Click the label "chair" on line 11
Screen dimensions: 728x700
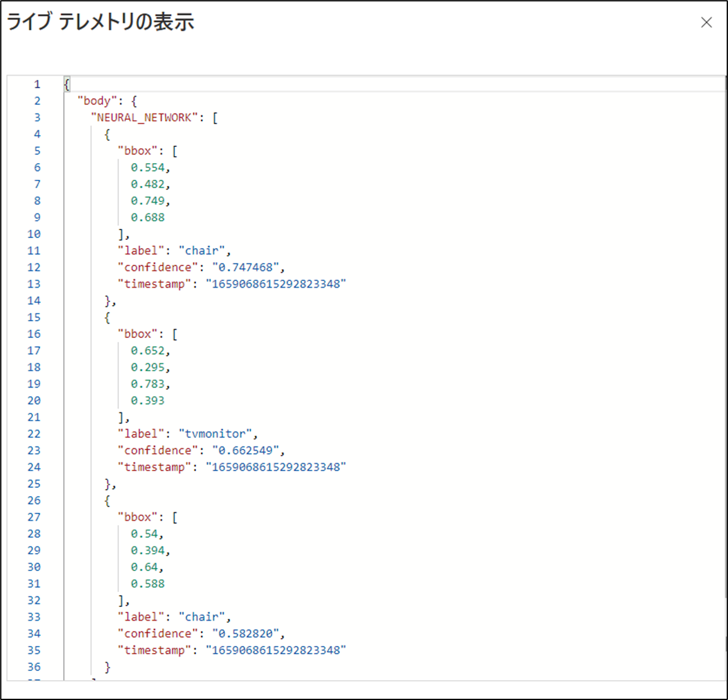[202, 250]
